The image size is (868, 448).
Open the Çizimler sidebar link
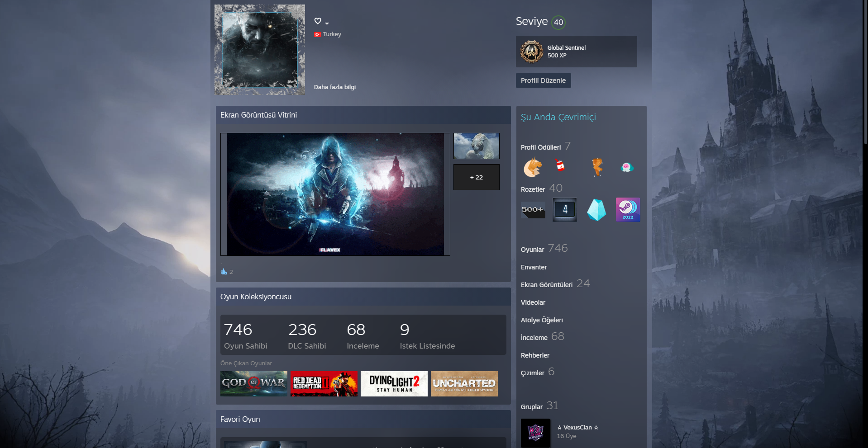tap(538, 372)
